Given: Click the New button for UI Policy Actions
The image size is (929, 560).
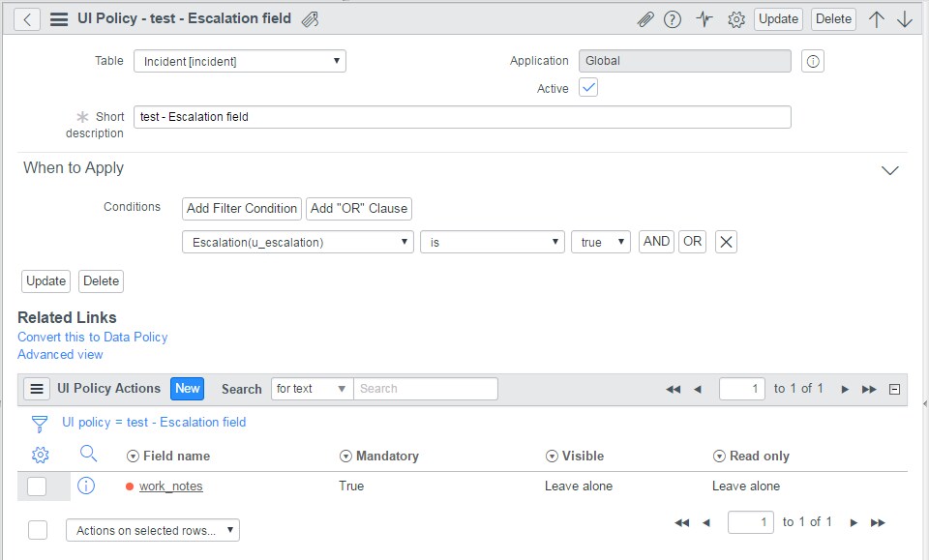Looking at the screenshot, I should [x=187, y=388].
